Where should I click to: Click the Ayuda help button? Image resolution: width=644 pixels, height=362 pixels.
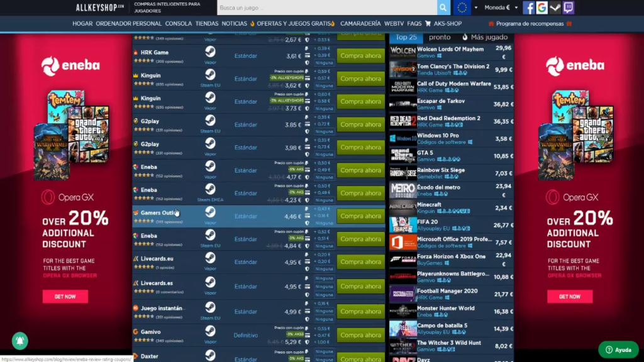[x=618, y=349]
